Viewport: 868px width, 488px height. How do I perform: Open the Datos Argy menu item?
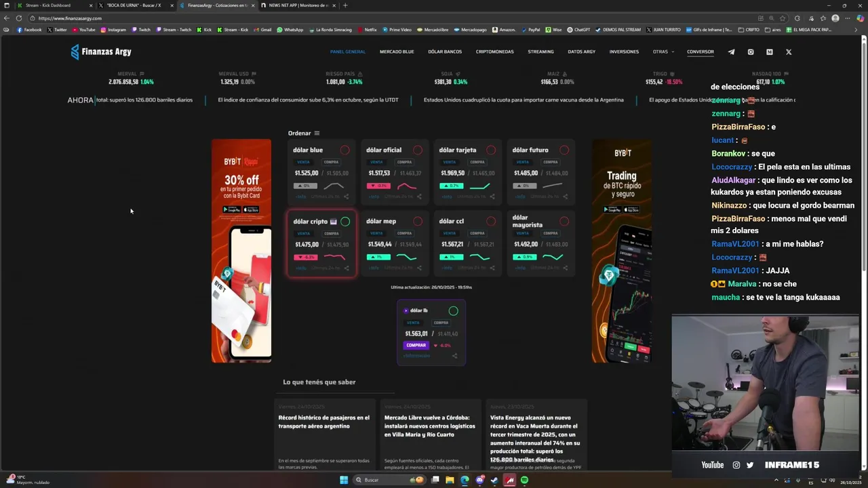582,52
